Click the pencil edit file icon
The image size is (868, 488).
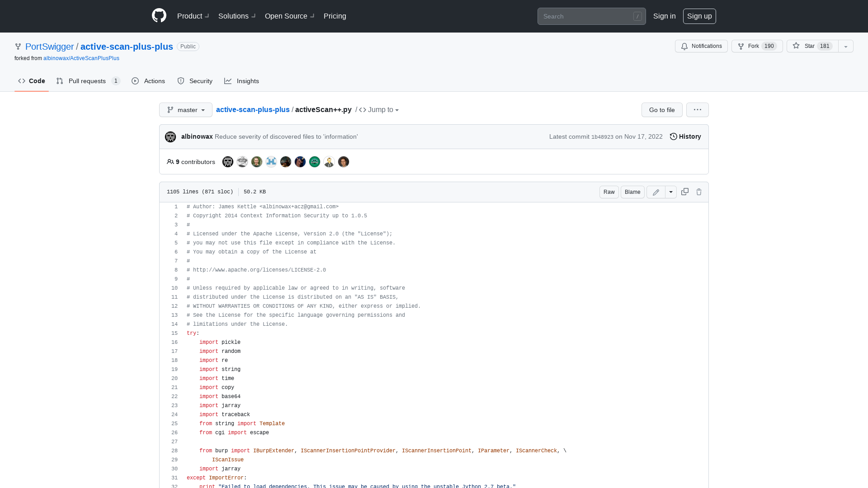point(656,192)
